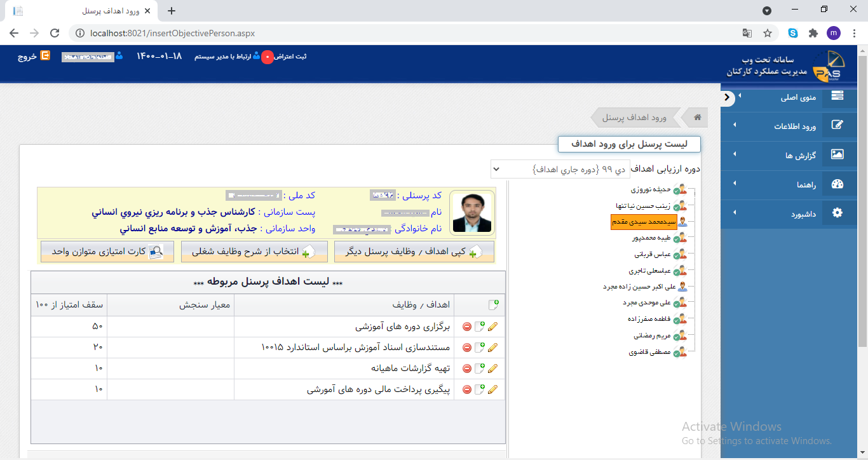Click the home icon in breadcrumb
The height and width of the screenshot is (460, 868).
697,118
